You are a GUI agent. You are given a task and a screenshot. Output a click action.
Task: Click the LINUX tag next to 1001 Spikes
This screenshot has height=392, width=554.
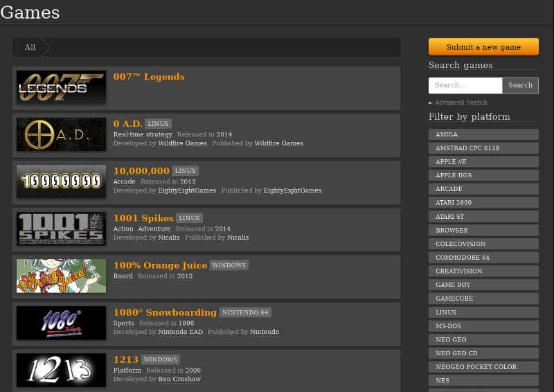[x=189, y=218]
